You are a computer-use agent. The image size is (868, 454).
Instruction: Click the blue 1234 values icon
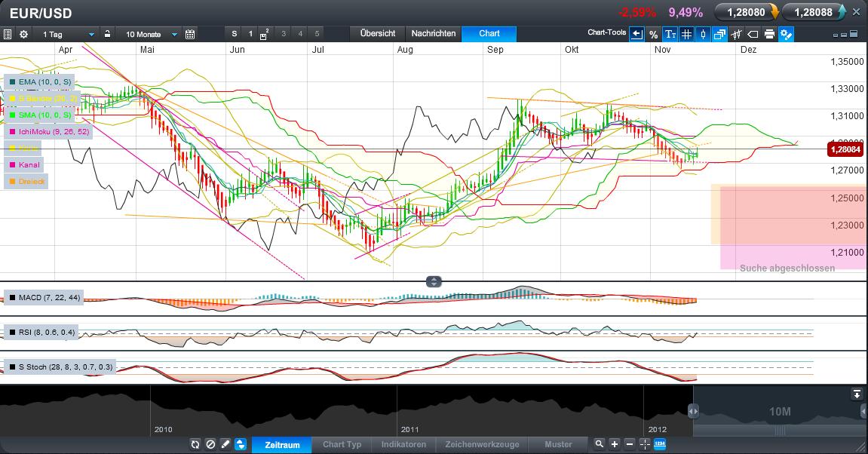tap(660, 444)
